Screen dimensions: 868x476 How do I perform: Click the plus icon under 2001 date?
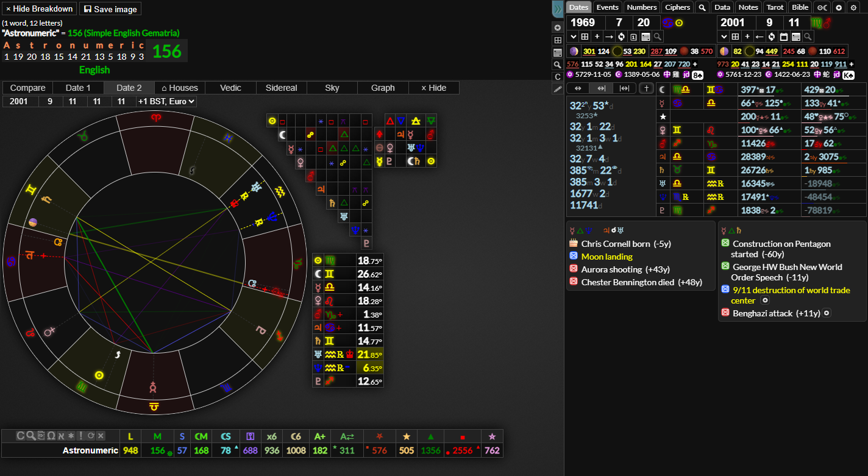coord(747,37)
